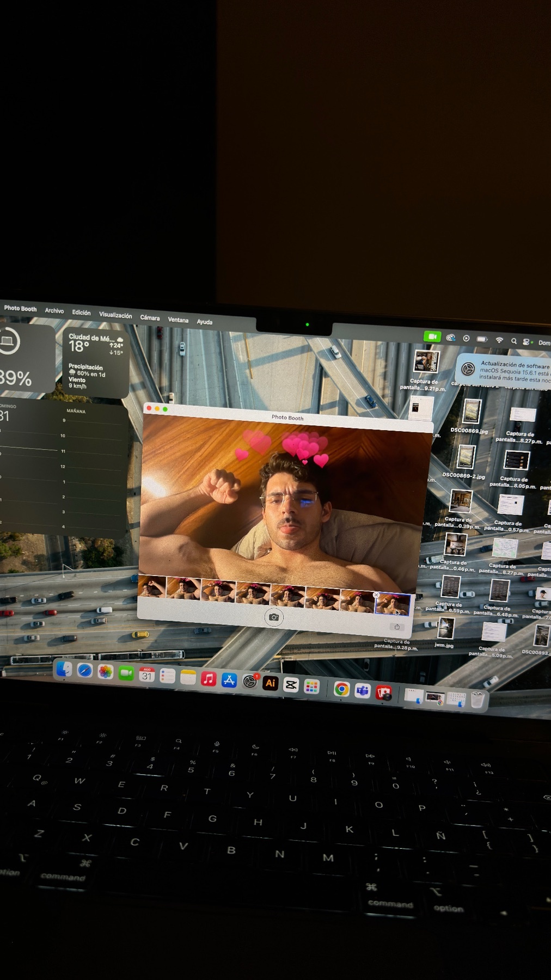Open the battery status menu
This screenshot has height=980, width=551.
pyautogui.click(x=482, y=339)
